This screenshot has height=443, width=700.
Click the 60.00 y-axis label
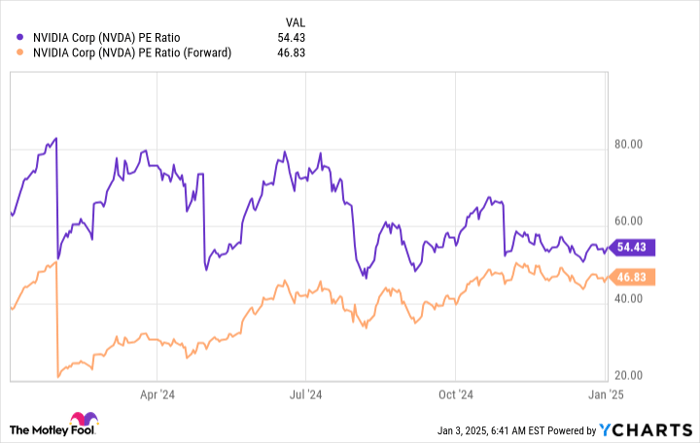(630, 221)
